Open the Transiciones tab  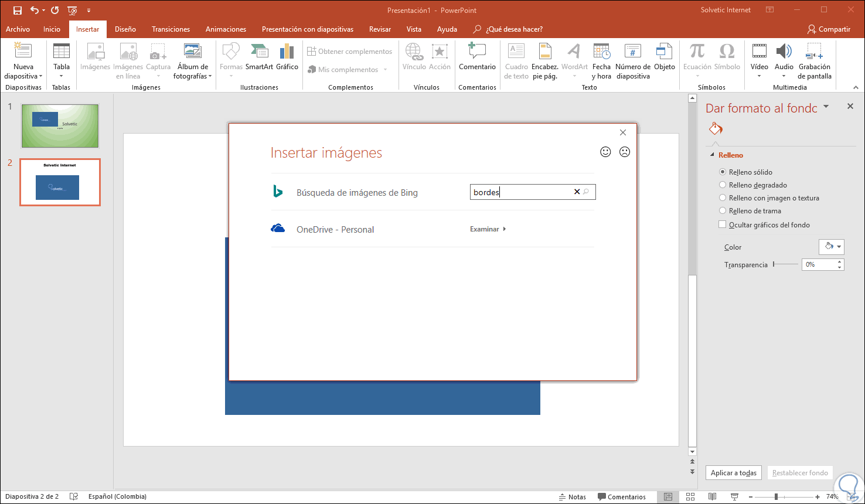click(x=171, y=29)
